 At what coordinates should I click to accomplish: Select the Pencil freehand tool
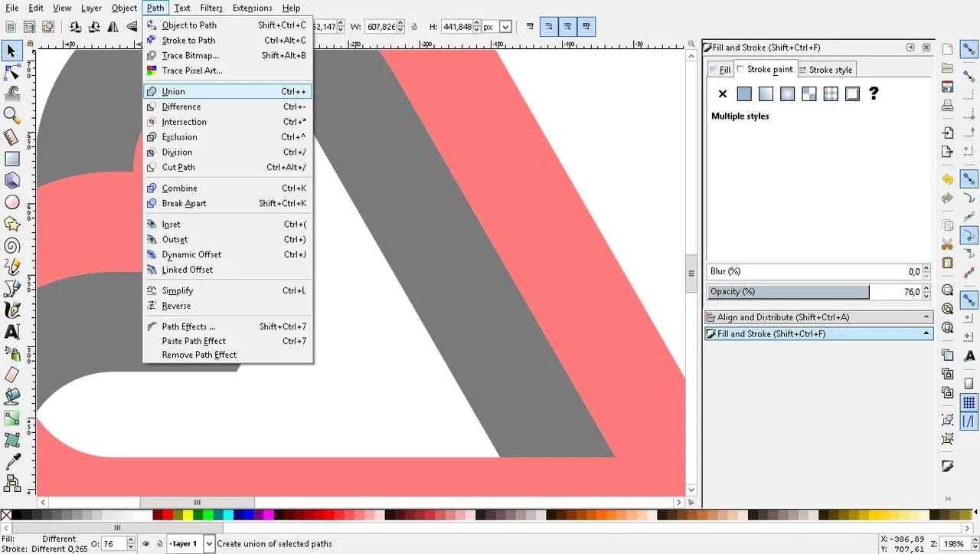(x=11, y=267)
